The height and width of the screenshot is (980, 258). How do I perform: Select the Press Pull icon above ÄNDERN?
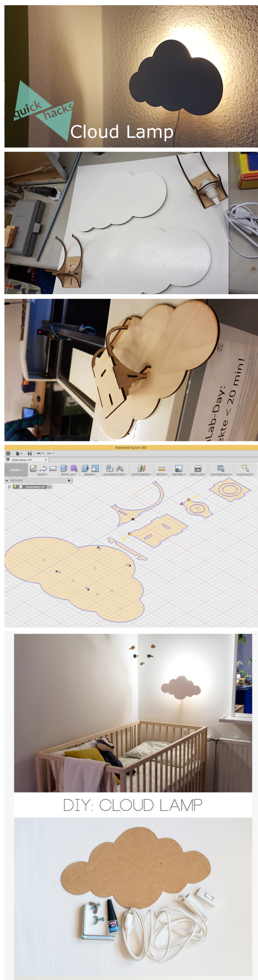[x=85, y=469]
